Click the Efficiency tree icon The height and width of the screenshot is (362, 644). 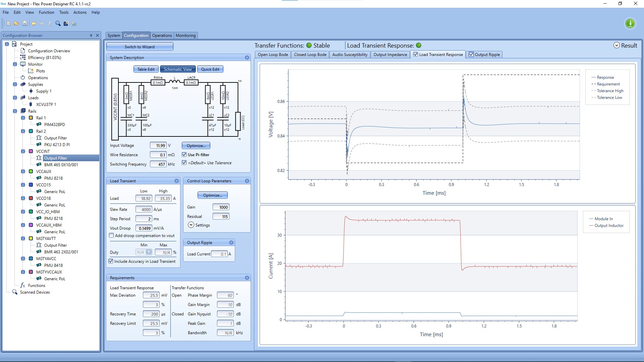coord(23,57)
